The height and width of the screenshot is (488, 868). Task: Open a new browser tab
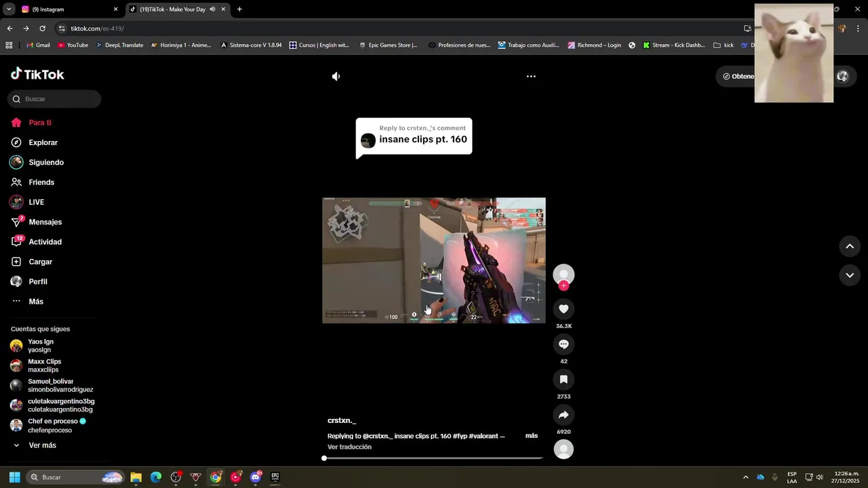239,9
